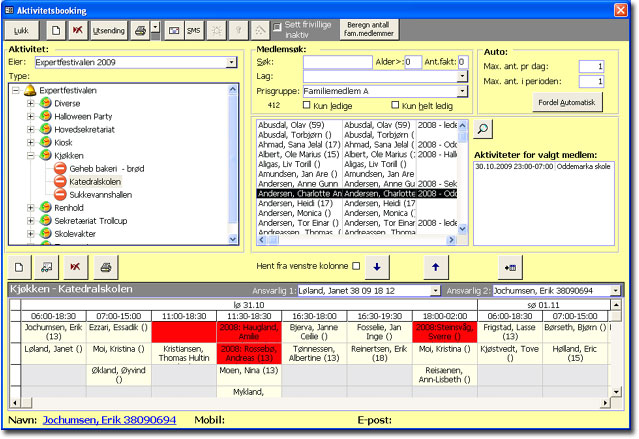Viewport: 639px width, 439px height.
Task: Expand the Halloween Party node
Action: (x=31, y=117)
